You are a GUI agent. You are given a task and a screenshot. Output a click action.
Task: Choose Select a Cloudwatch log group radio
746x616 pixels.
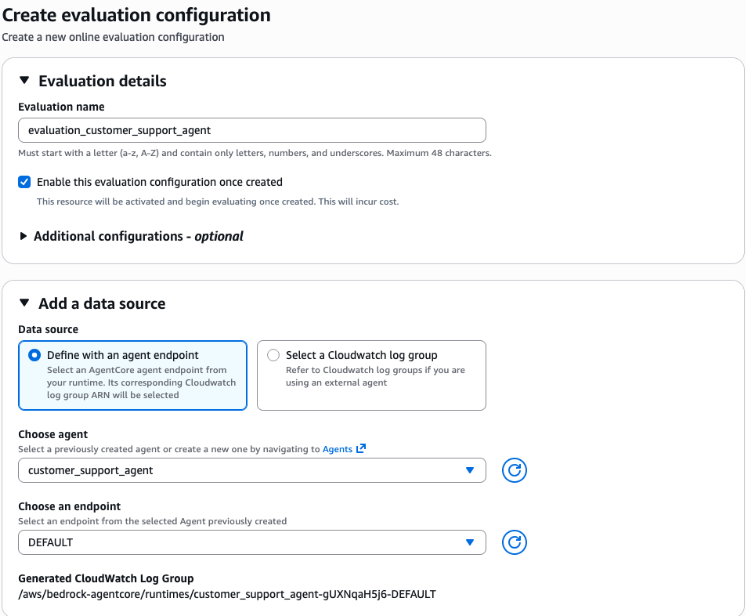click(273, 355)
